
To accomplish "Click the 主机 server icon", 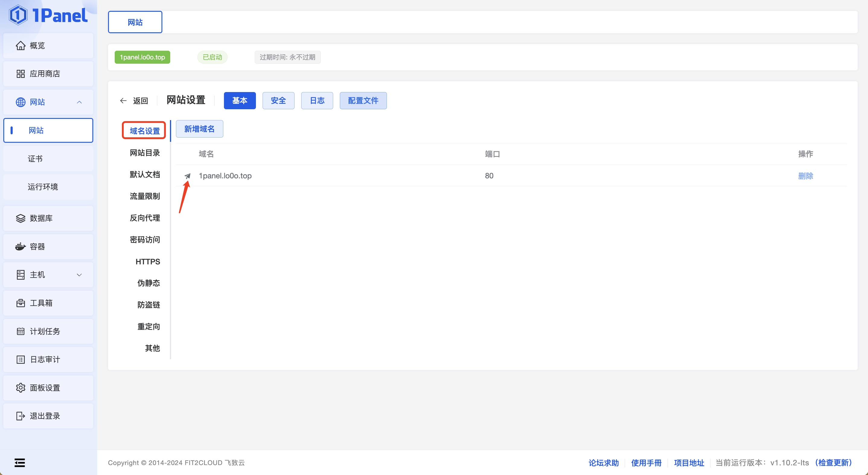I will (x=21, y=275).
